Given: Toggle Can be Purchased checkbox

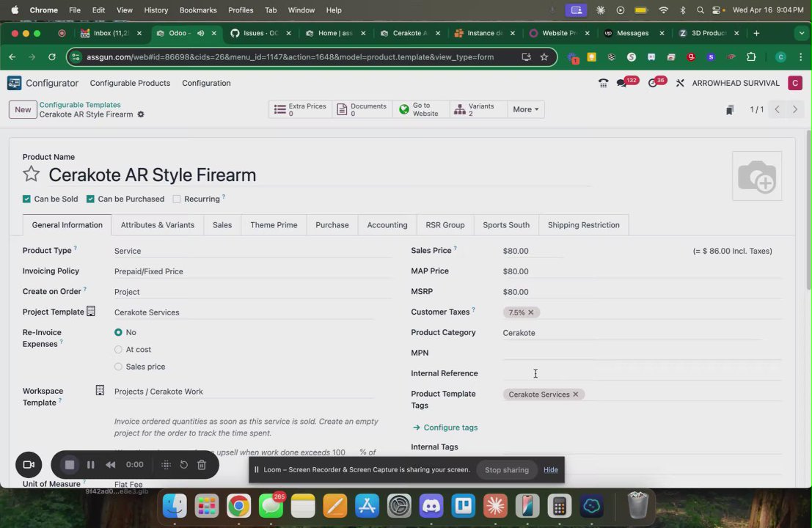Looking at the screenshot, I should pos(90,199).
